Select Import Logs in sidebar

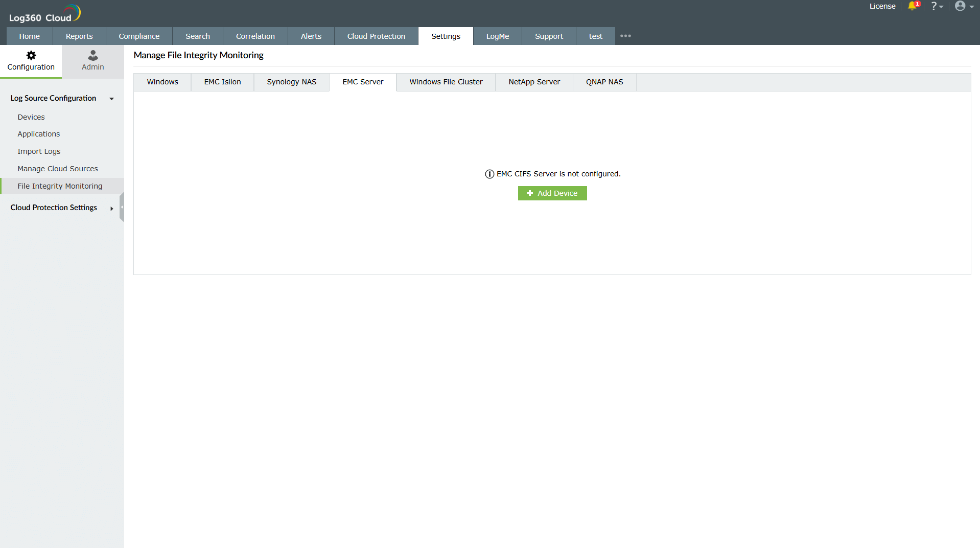tap(38, 151)
